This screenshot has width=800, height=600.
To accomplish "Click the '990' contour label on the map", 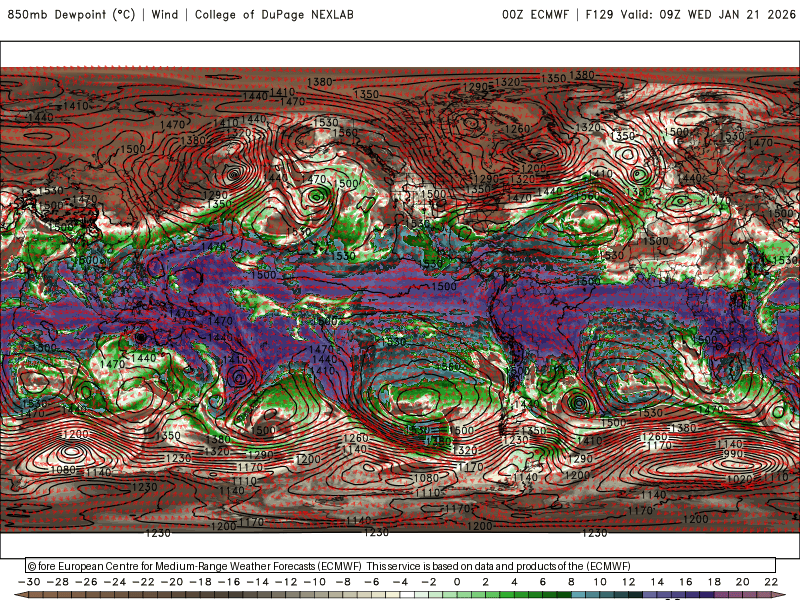I will pyautogui.click(x=733, y=454).
